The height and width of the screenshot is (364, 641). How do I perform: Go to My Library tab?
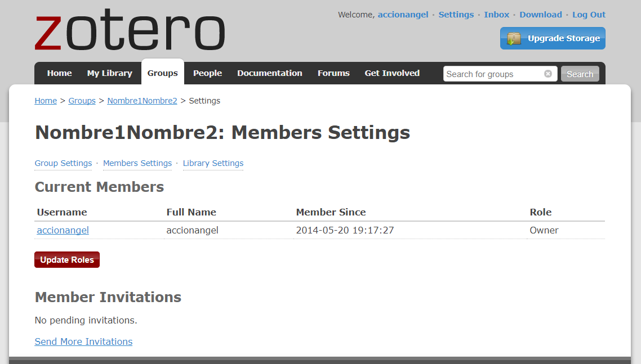coord(109,73)
